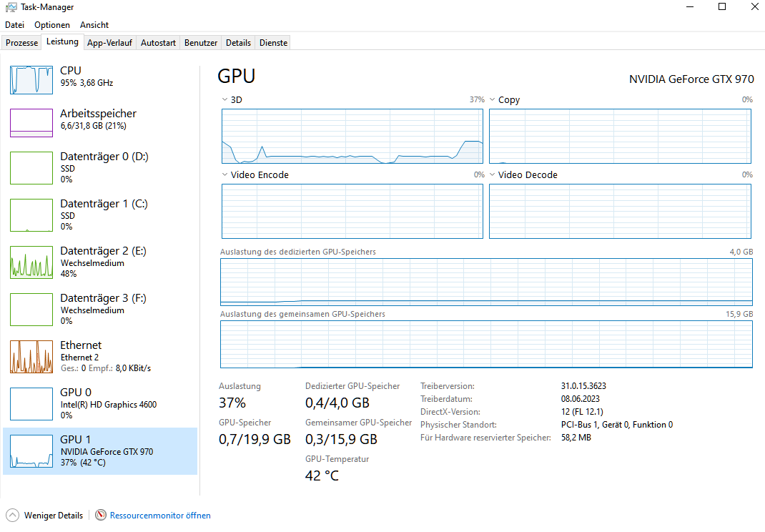Open the Video Encode graph dropdown
This screenshot has height=532, width=765.
pos(225,174)
